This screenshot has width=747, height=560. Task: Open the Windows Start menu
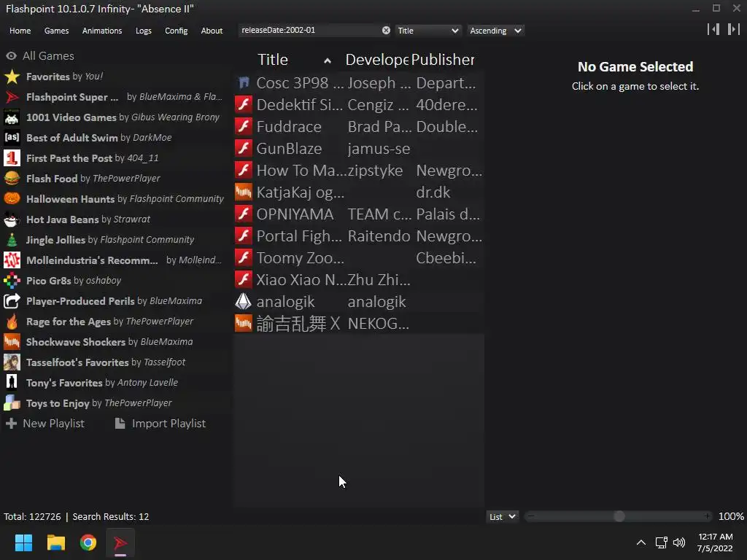tap(23, 542)
